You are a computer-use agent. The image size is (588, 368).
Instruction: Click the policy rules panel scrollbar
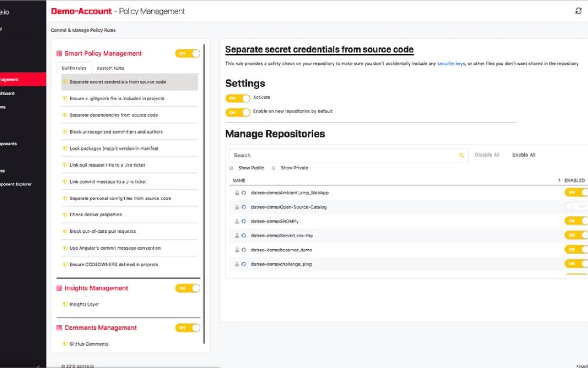204,194
